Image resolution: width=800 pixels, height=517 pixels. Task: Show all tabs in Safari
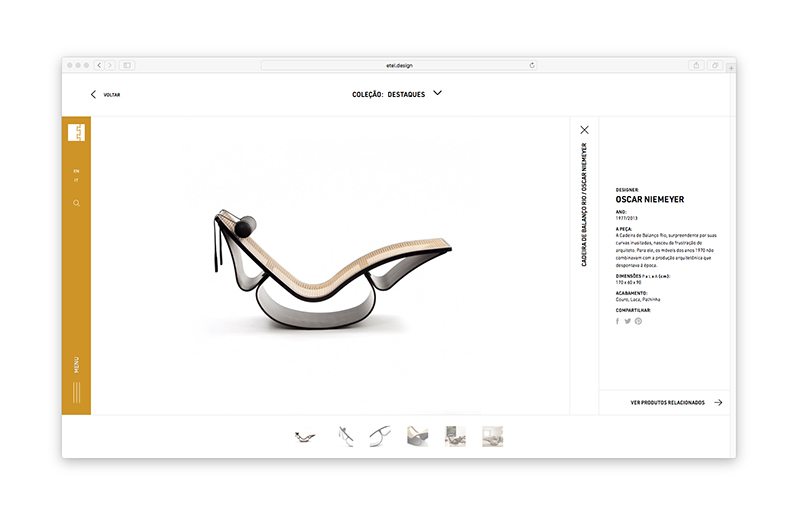715,65
